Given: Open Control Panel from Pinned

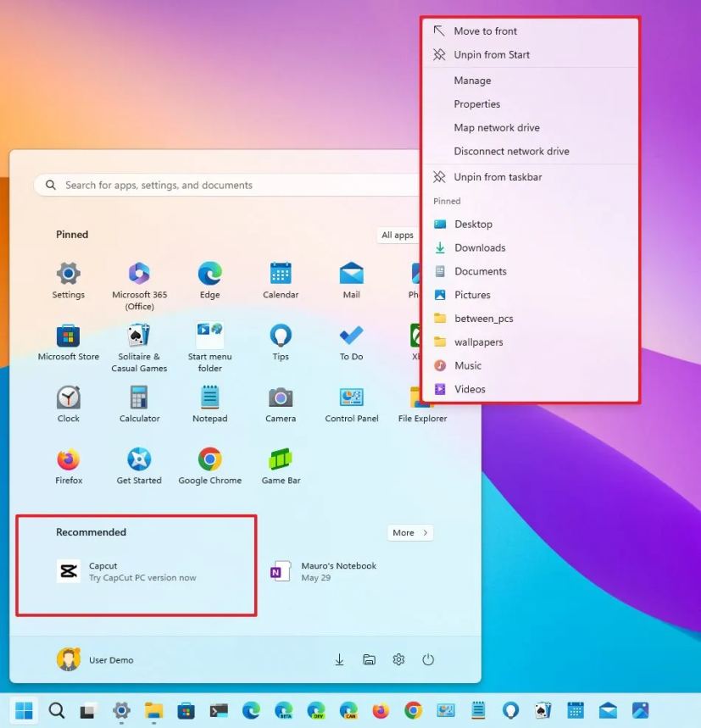Looking at the screenshot, I should (x=352, y=404).
